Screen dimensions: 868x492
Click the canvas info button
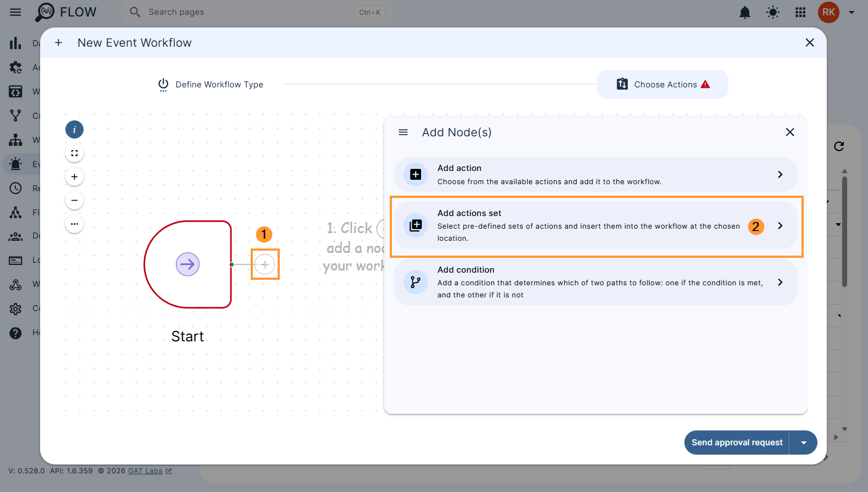point(74,130)
